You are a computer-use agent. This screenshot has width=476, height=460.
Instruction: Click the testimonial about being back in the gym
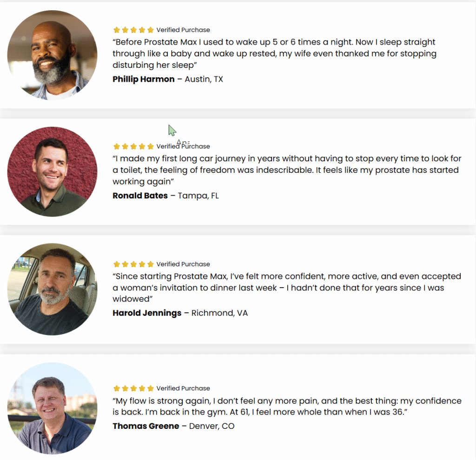click(287, 406)
